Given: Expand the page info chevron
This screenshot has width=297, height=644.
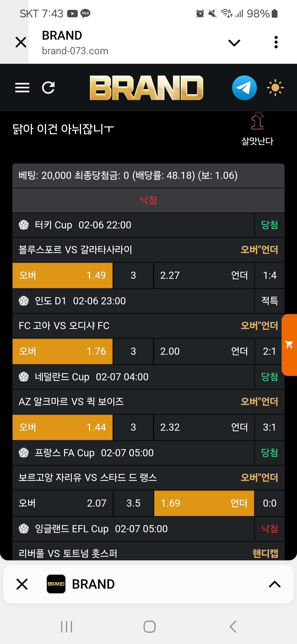Looking at the screenshot, I should (234, 43).
